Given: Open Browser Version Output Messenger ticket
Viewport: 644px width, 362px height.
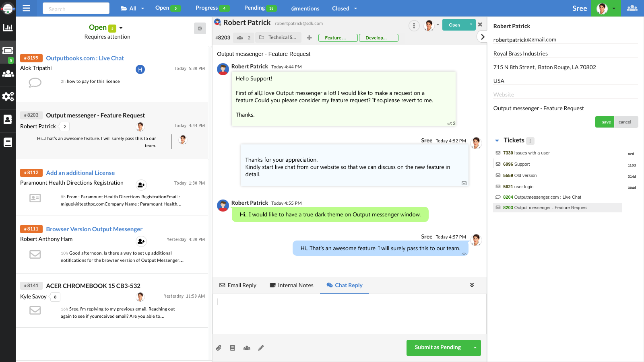Looking at the screenshot, I should (x=94, y=229).
